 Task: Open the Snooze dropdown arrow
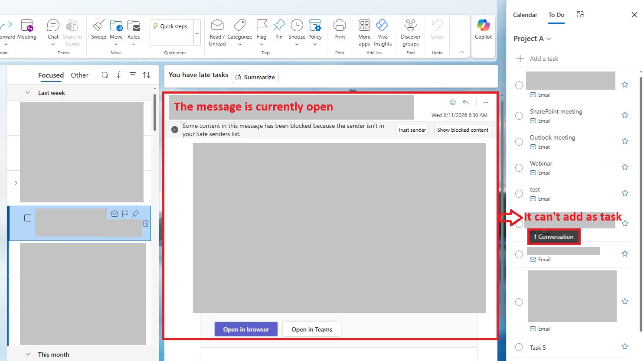(x=297, y=44)
